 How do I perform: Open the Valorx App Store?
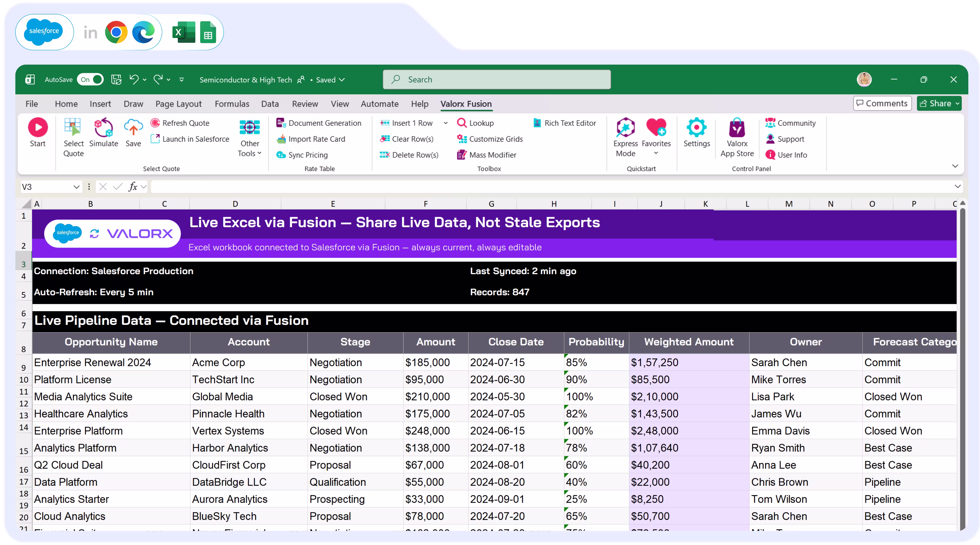click(x=737, y=137)
